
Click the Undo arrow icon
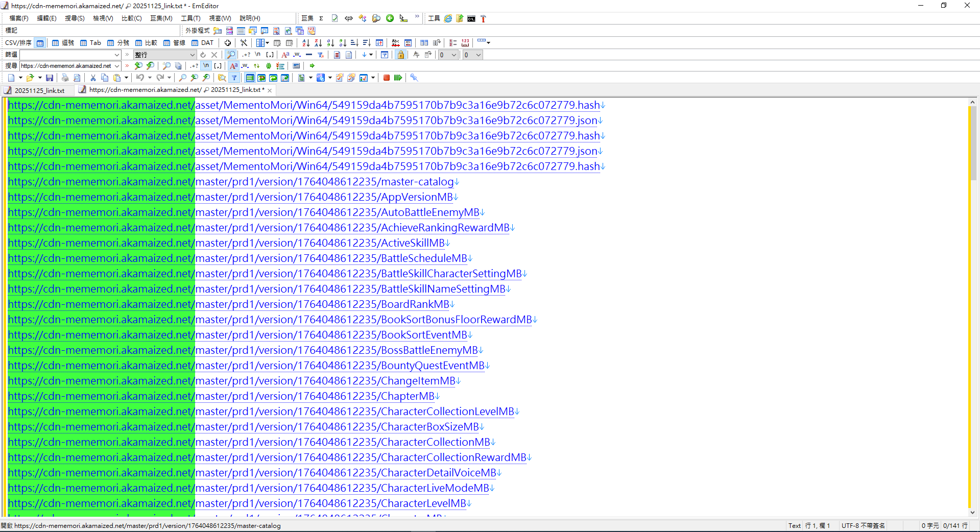pyautogui.click(x=139, y=78)
